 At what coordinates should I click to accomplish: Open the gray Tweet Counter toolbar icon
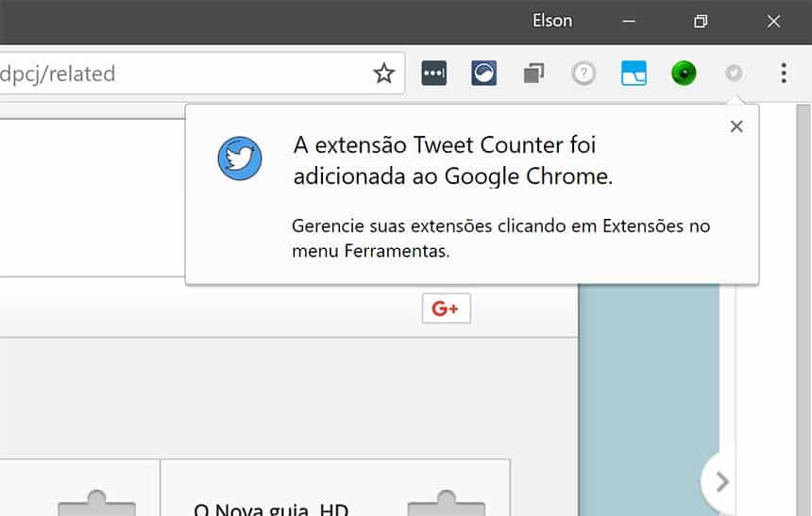point(734,74)
